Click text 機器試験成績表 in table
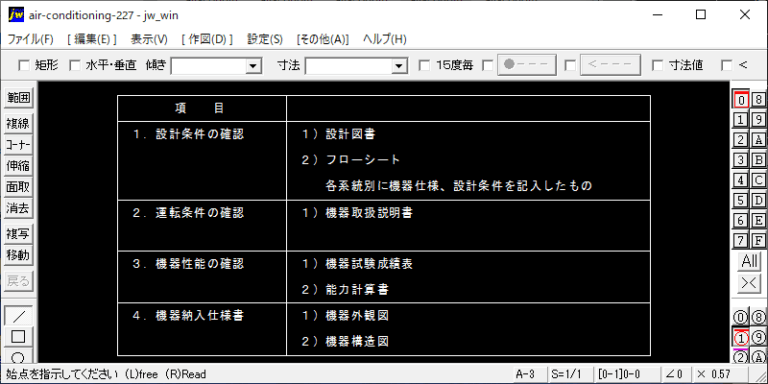The height and width of the screenshot is (384, 768). click(369, 264)
